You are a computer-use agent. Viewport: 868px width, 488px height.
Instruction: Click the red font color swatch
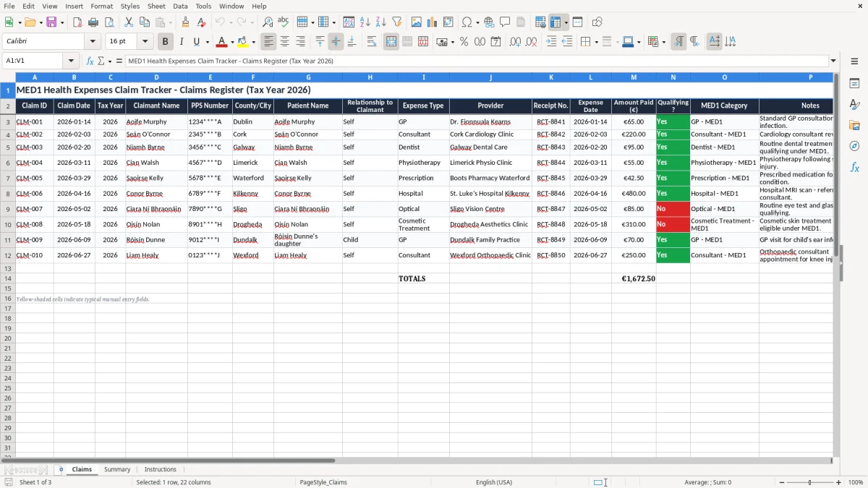point(222,42)
